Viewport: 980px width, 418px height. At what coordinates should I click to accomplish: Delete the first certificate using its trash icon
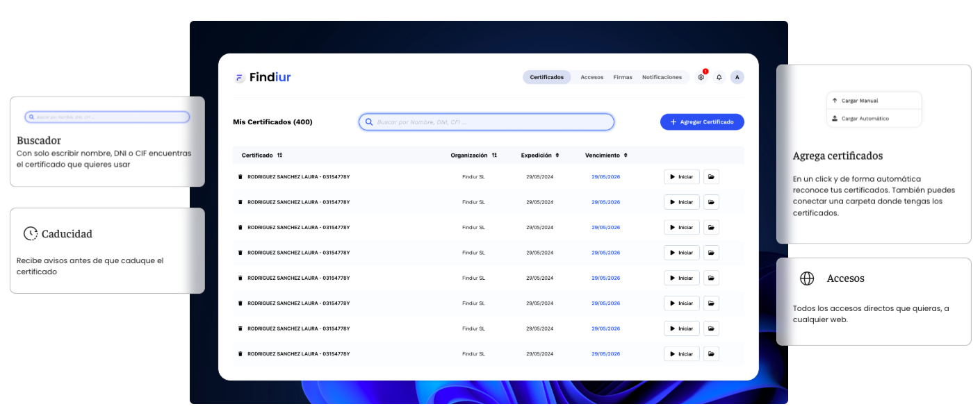pos(240,177)
